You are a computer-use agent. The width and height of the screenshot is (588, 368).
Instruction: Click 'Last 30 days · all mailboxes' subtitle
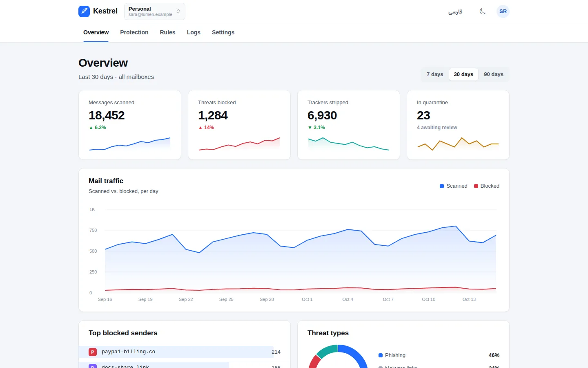click(116, 77)
